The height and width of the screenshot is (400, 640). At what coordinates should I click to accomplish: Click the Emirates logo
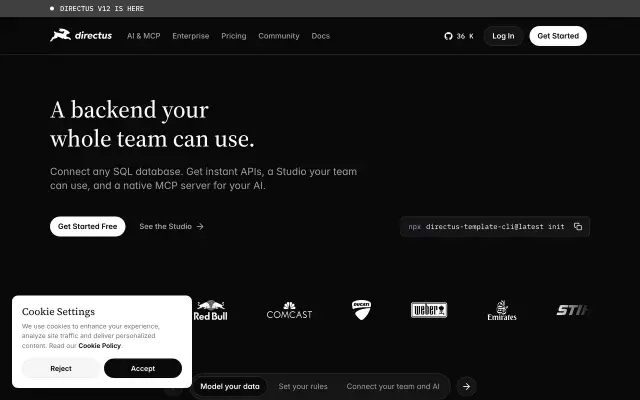502,311
